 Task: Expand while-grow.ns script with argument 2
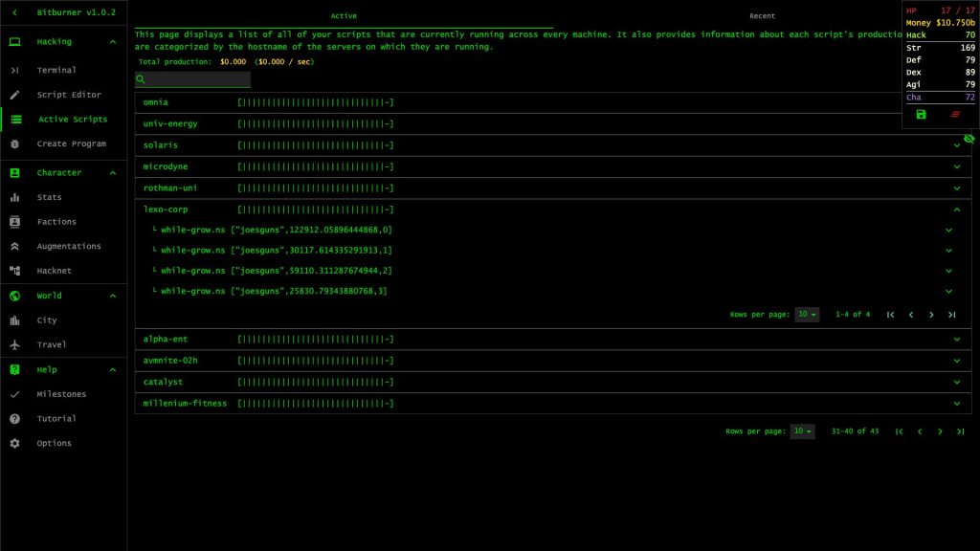[x=948, y=271]
